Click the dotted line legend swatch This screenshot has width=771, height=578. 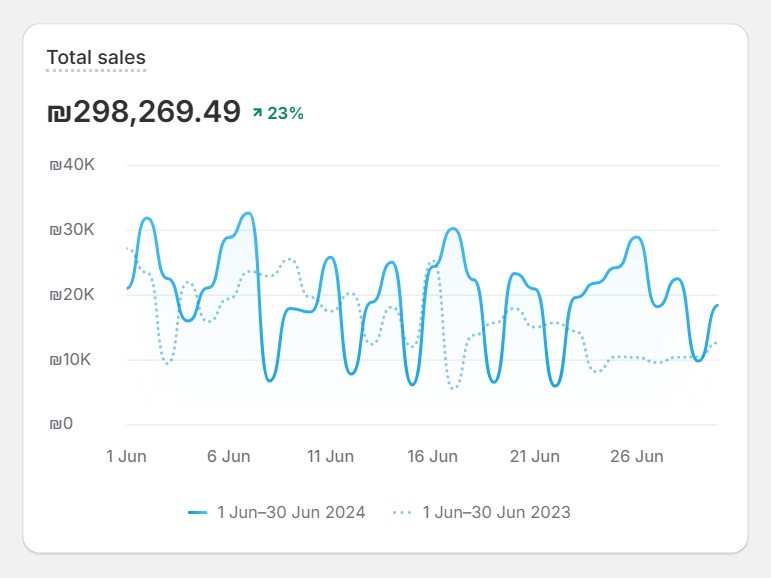tap(402, 512)
